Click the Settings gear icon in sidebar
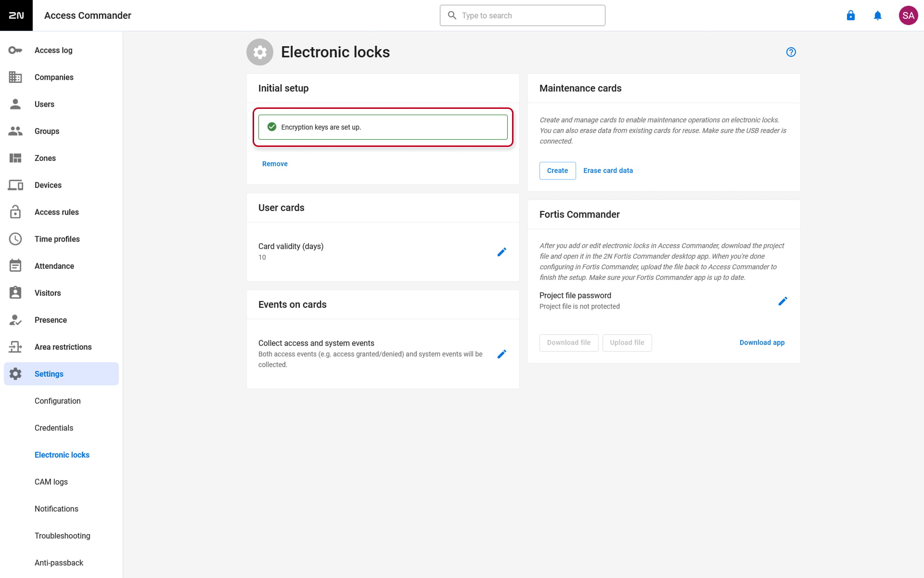Viewport: 924px width, 578px height. point(15,374)
